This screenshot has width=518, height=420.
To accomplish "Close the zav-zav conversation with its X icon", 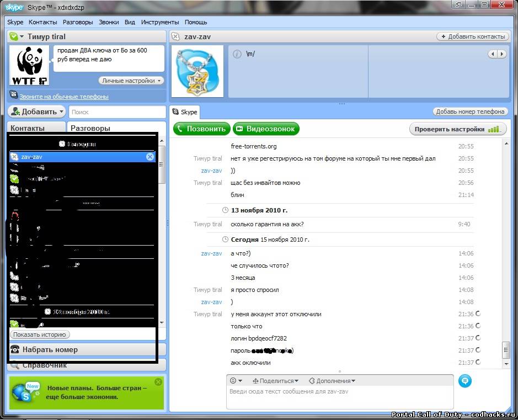I will [x=150, y=157].
